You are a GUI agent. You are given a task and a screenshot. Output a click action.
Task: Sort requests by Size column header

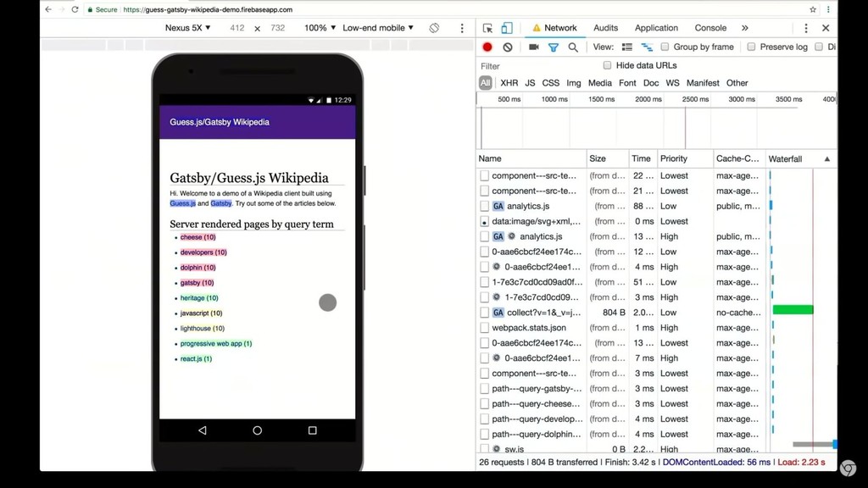coord(607,158)
